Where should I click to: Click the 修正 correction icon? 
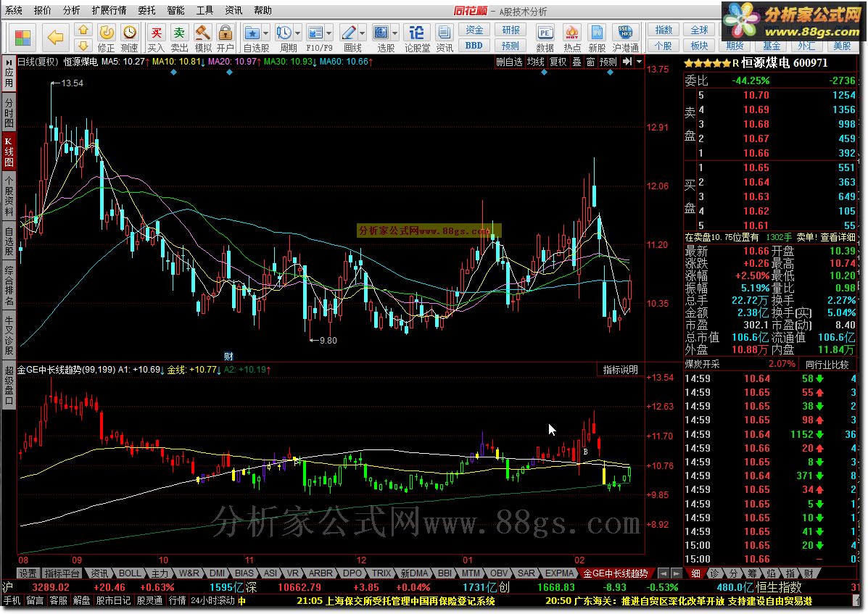pyautogui.click(x=106, y=38)
